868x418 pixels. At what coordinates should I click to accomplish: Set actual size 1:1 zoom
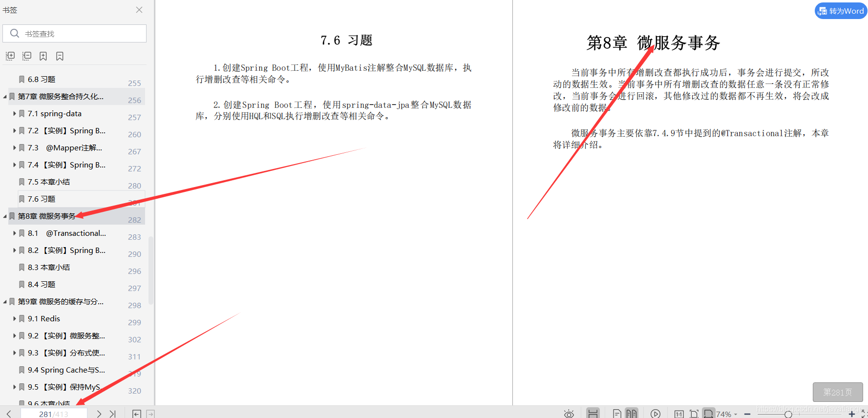[x=679, y=414]
